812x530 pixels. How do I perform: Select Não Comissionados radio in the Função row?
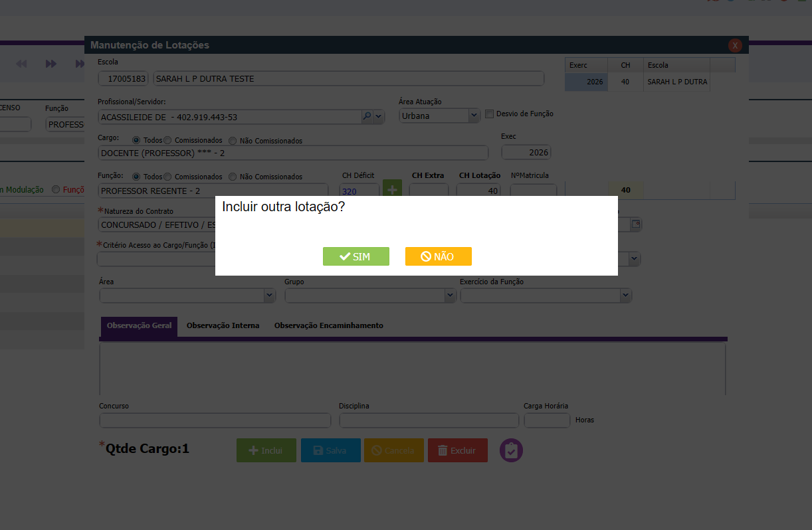tap(233, 177)
